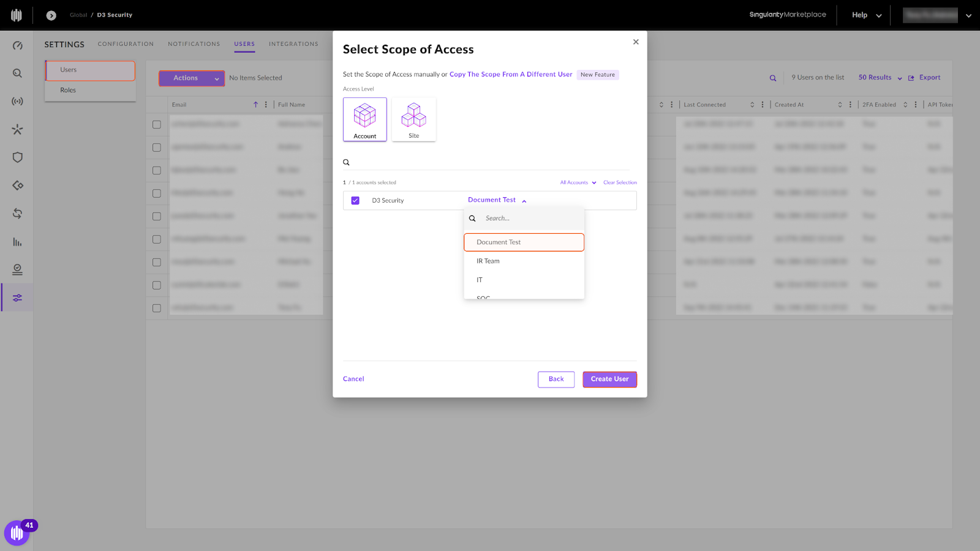Switch to the Notifications tab
This screenshot has height=551, width=980.
point(194,44)
